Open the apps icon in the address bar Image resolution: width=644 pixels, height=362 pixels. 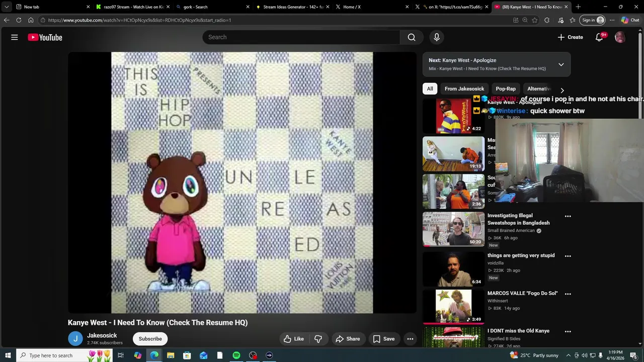[x=516, y=20]
